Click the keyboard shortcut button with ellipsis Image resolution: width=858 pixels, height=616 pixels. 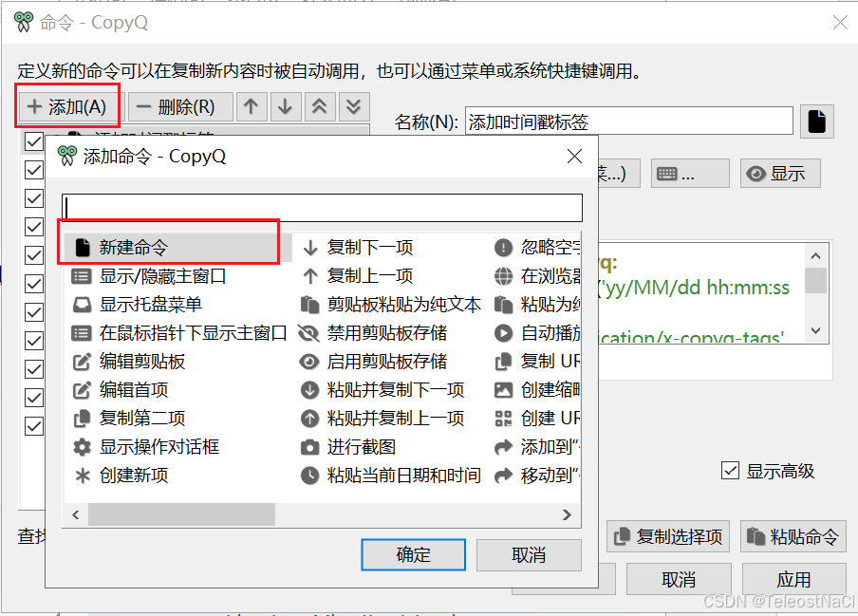click(x=690, y=174)
